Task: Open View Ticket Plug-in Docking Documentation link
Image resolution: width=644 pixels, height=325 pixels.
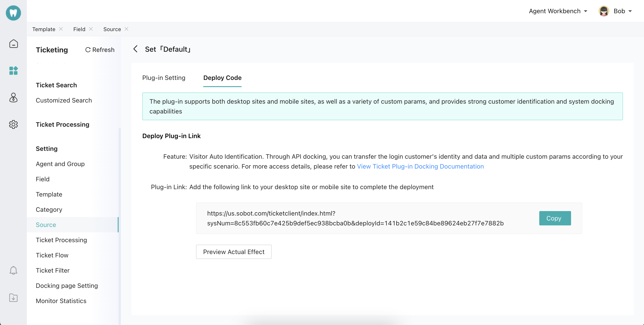Action: coord(420,166)
